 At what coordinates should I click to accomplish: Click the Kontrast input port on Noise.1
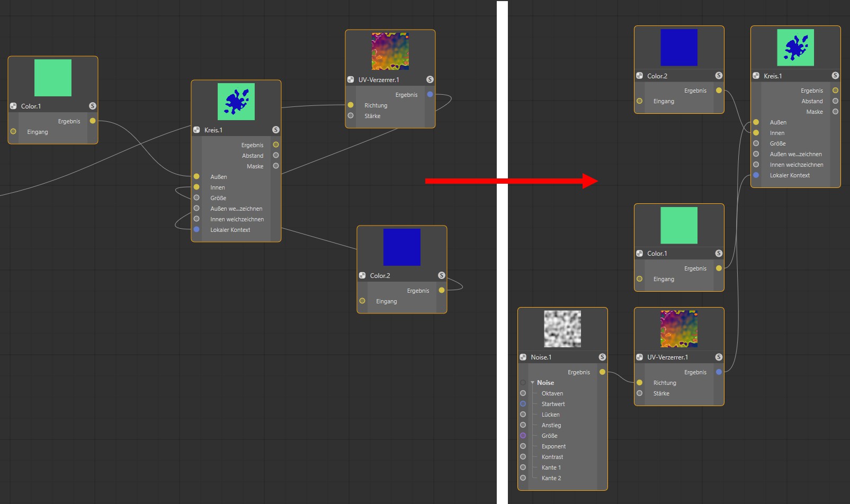pyautogui.click(x=523, y=457)
